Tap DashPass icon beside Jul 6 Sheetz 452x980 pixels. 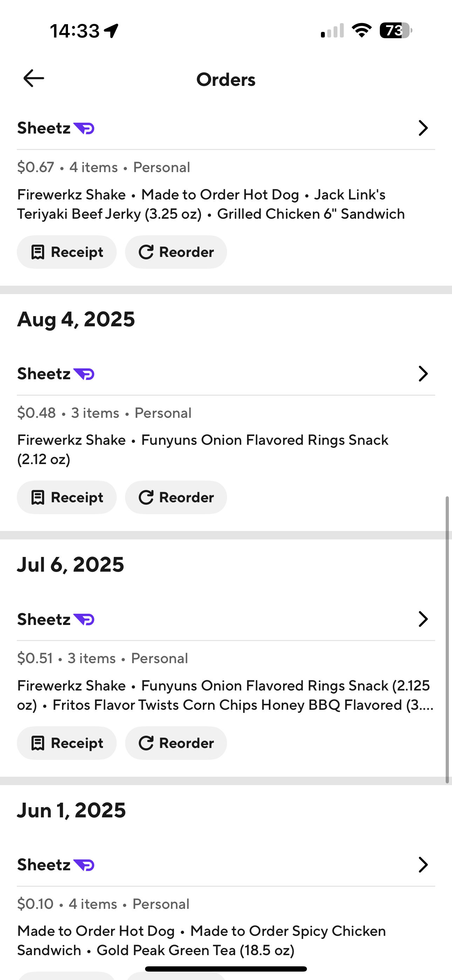[x=84, y=619]
